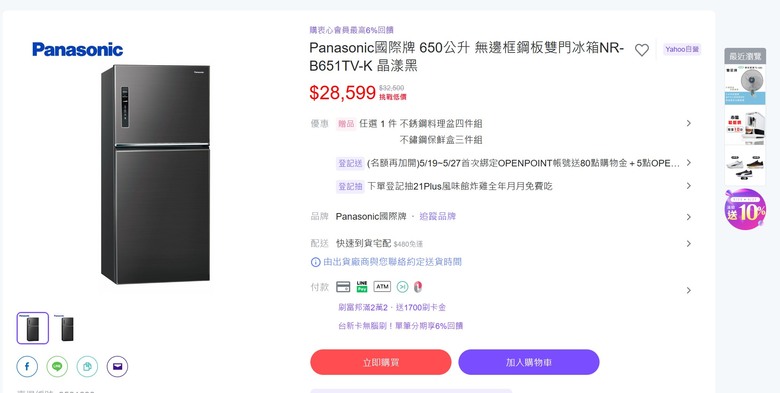Share product via Facebook icon
The width and height of the screenshot is (780, 393).
point(27,367)
